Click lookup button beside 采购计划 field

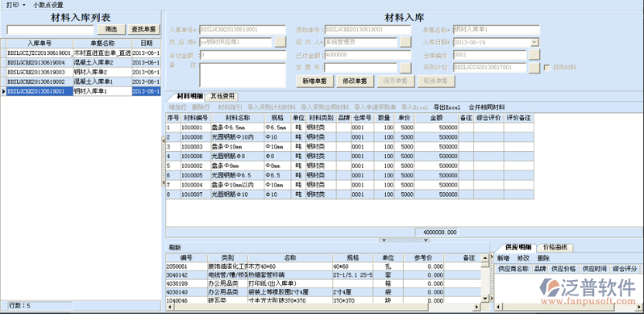pos(534,68)
